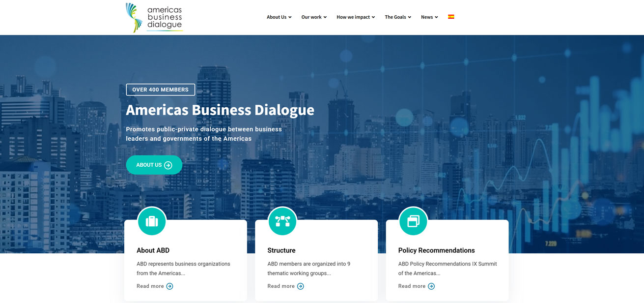Click the arrow icon in About ABD card
The width and height of the screenshot is (644, 303).
point(169,286)
